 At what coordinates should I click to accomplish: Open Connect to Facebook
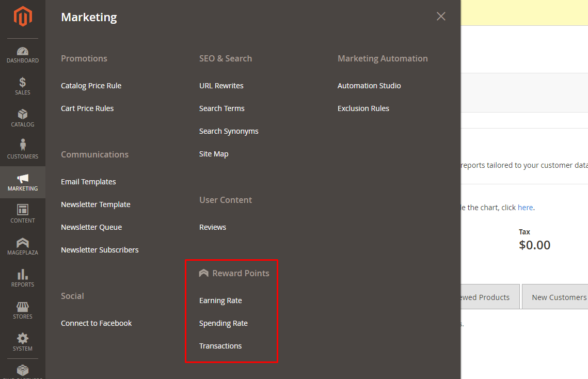click(x=97, y=323)
